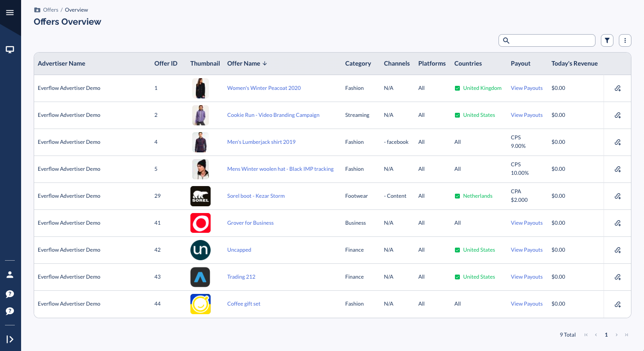Screen dimensions: 644x351
Task: Click the lower help question bubble icon
Action: click(10, 311)
